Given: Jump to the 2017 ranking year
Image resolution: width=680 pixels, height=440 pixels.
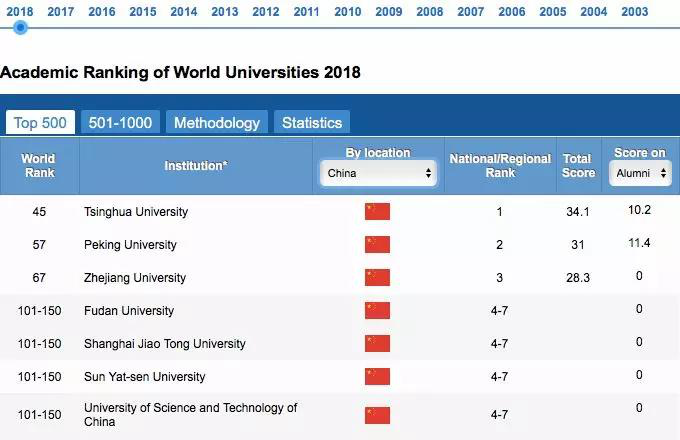Looking at the screenshot, I should click(x=61, y=11).
